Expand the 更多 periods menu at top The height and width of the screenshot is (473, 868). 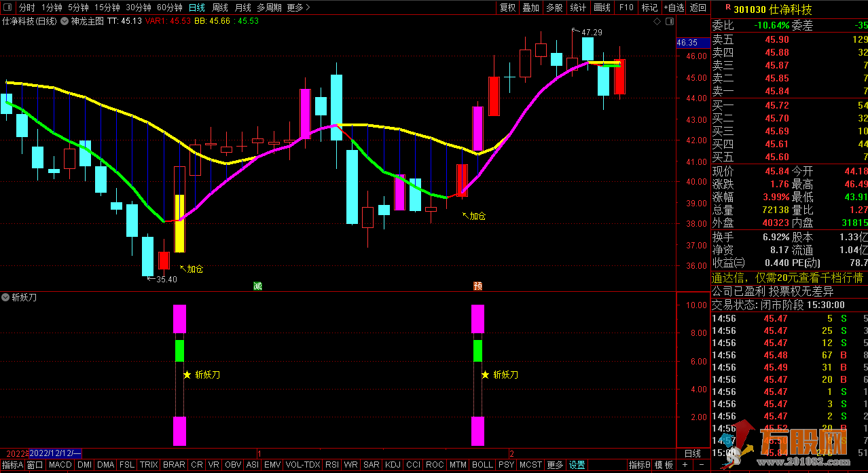click(298, 7)
